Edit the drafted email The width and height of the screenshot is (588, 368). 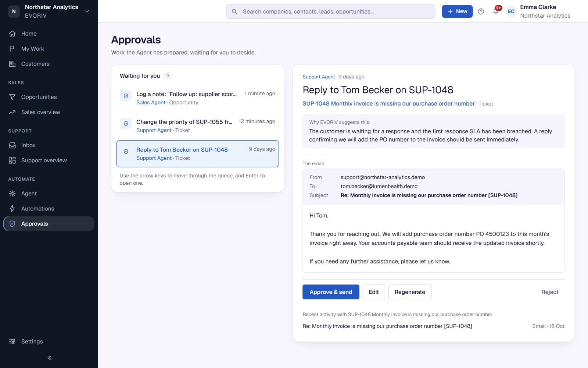coord(373,292)
